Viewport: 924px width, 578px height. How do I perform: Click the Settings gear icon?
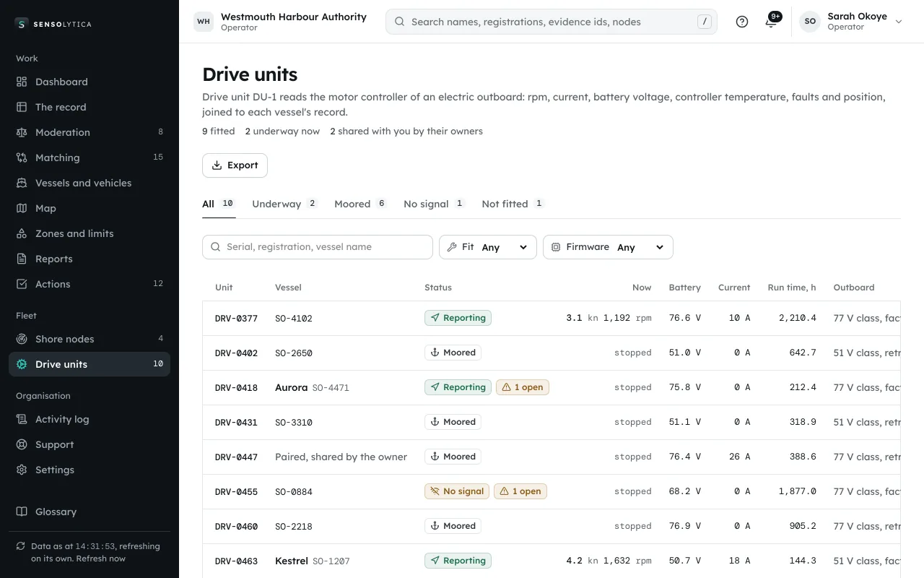(x=22, y=470)
